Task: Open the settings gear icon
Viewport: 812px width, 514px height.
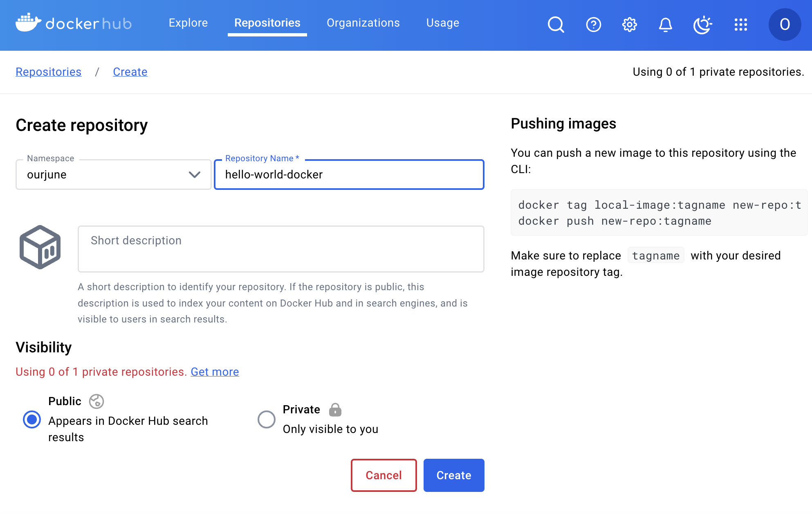Action: tap(629, 25)
